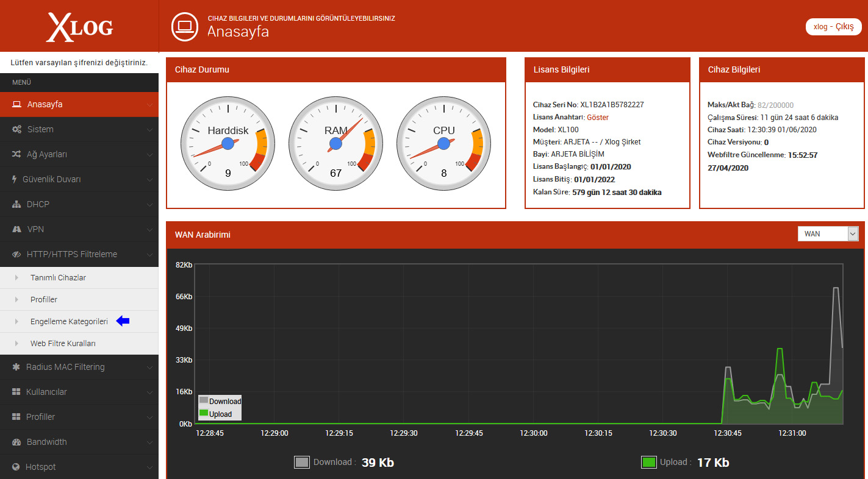
Task: Open the VPN menu
Action: 79,229
